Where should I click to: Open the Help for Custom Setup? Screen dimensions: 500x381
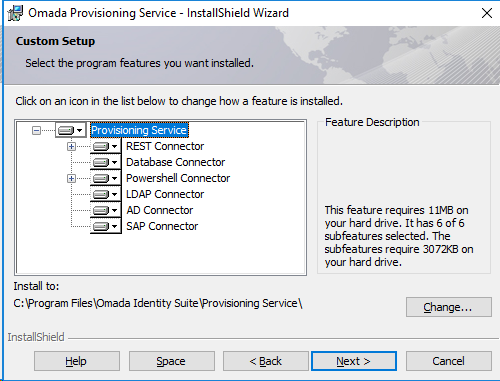77,361
